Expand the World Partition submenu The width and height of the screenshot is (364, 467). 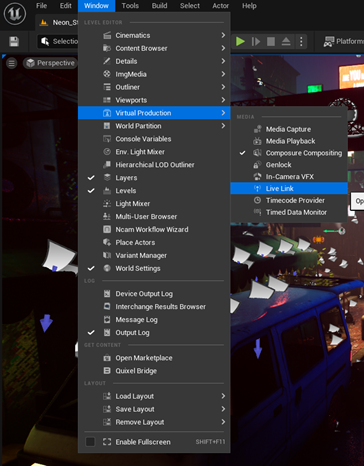[x=154, y=126]
